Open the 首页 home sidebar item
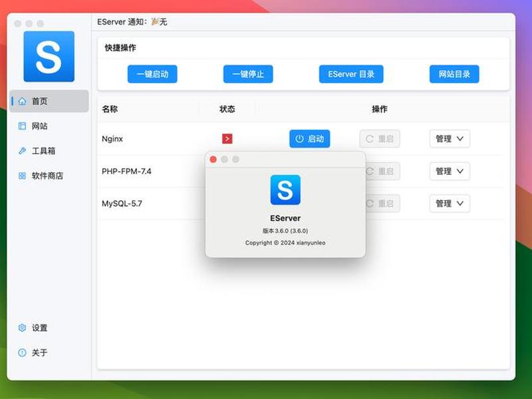 49,101
